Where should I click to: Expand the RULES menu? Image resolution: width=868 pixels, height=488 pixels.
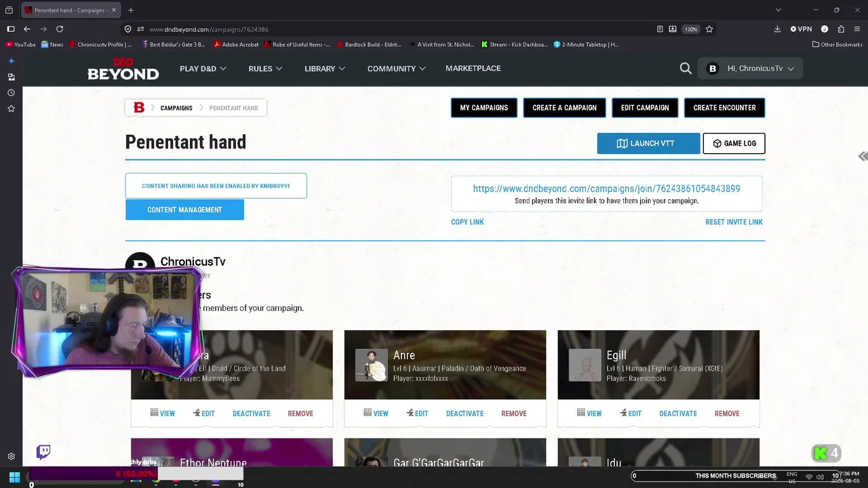pos(265,68)
